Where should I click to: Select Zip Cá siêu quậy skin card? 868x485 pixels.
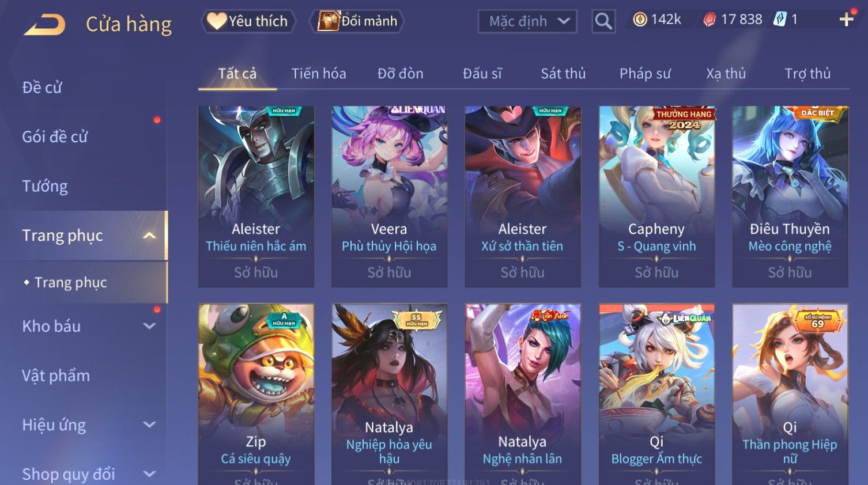pos(256,395)
